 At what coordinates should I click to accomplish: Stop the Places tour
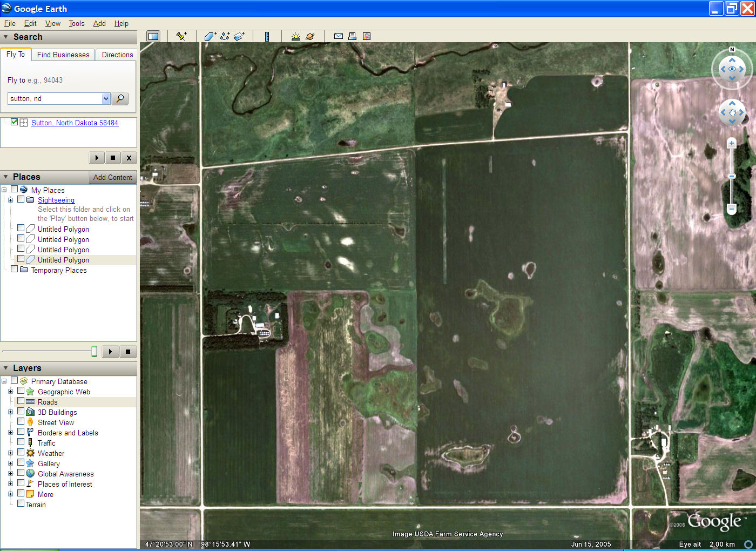pos(128,352)
